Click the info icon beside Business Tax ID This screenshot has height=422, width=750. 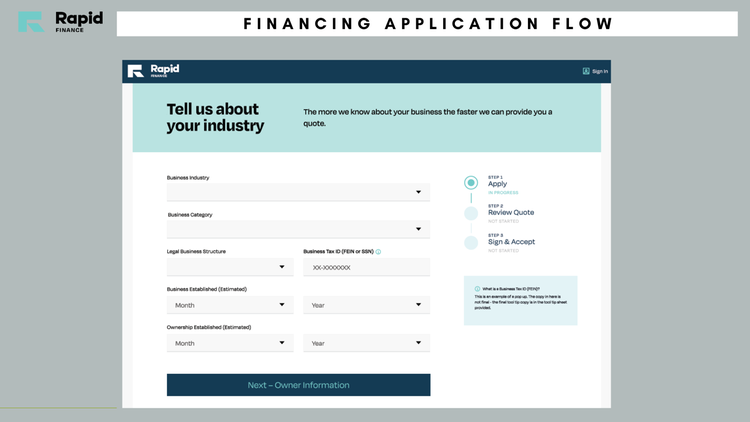[x=378, y=252]
